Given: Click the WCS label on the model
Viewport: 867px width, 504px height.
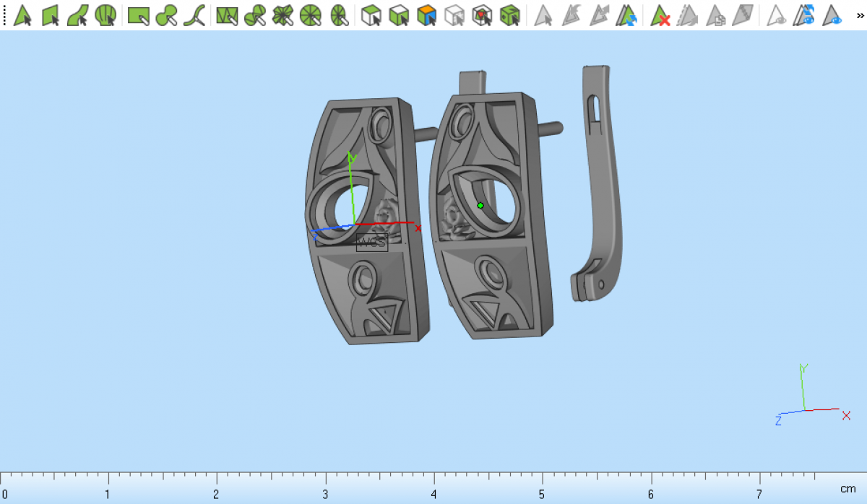Looking at the screenshot, I should tap(372, 243).
